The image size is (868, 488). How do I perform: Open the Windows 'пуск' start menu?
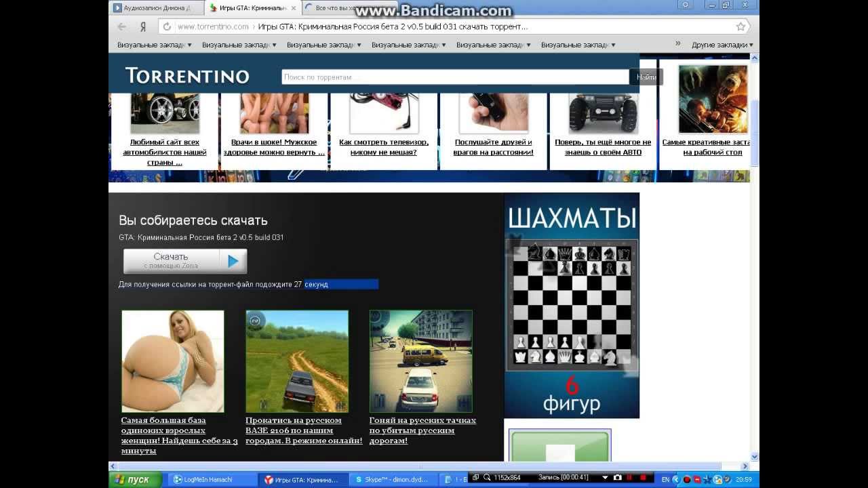coord(135,479)
